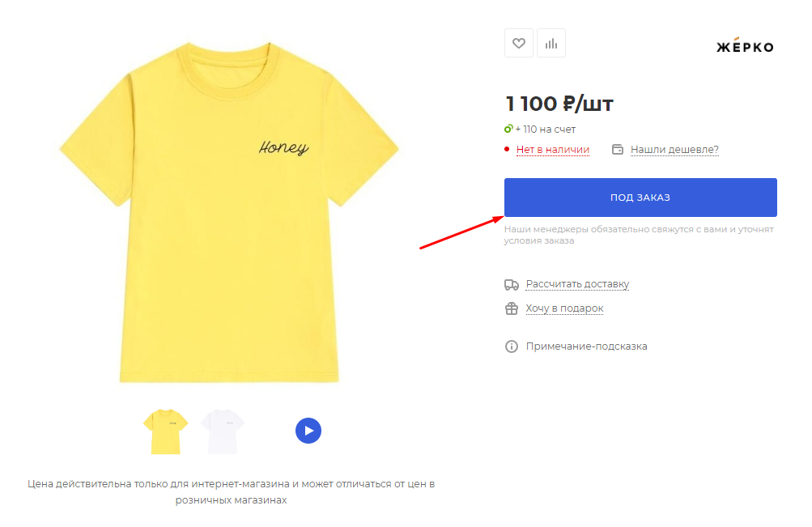Select the yellow t-shirt thumbnail

[x=165, y=431]
